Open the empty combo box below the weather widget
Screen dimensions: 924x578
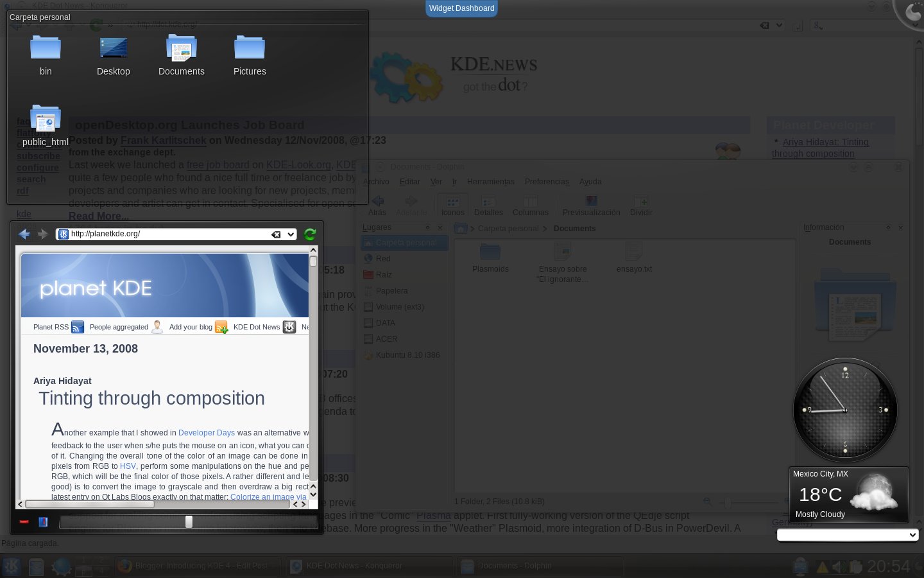(x=848, y=534)
